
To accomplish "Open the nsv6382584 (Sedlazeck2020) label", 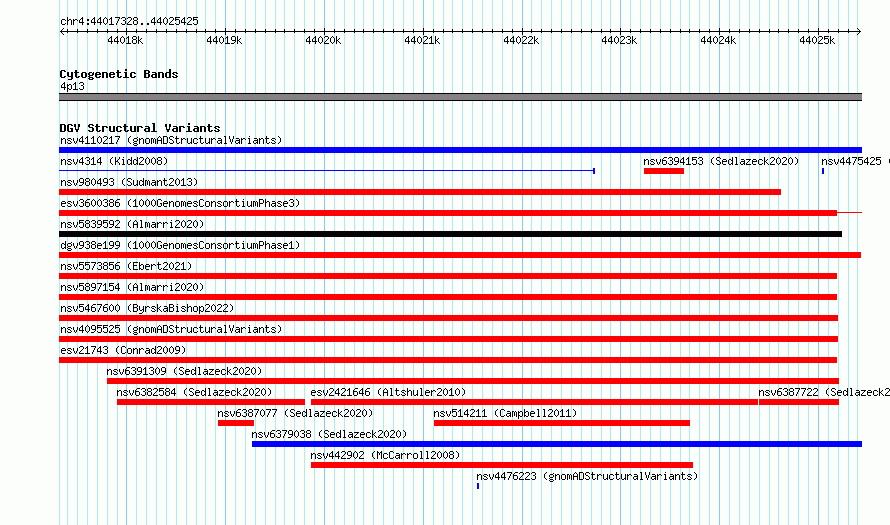I will pos(194,392).
